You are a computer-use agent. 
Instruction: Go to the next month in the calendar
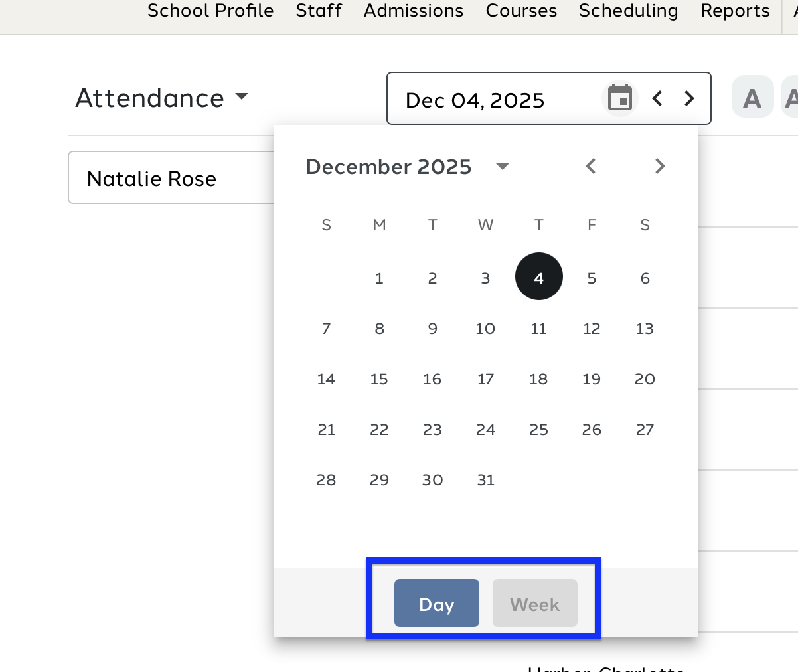pyautogui.click(x=660, y=166)
